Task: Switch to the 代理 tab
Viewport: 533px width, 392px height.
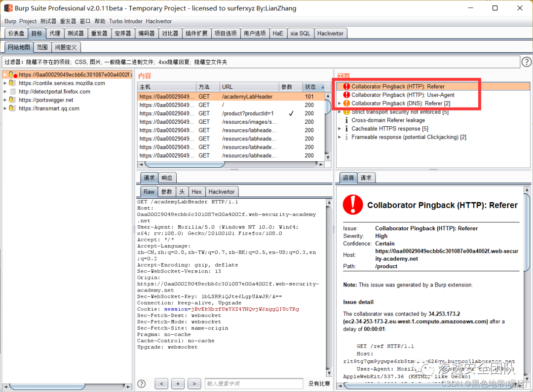Action: click(x=55, y=34)
